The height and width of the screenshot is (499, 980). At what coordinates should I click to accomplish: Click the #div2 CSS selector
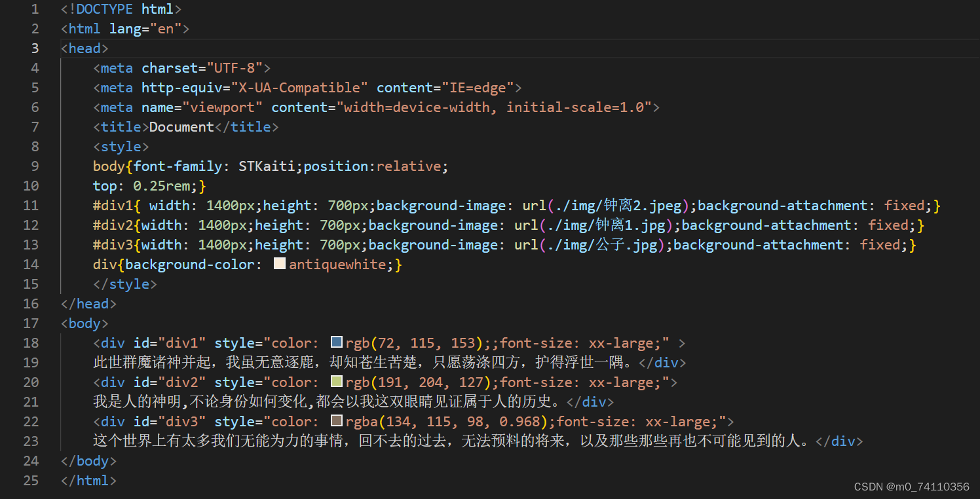[113, 225]
